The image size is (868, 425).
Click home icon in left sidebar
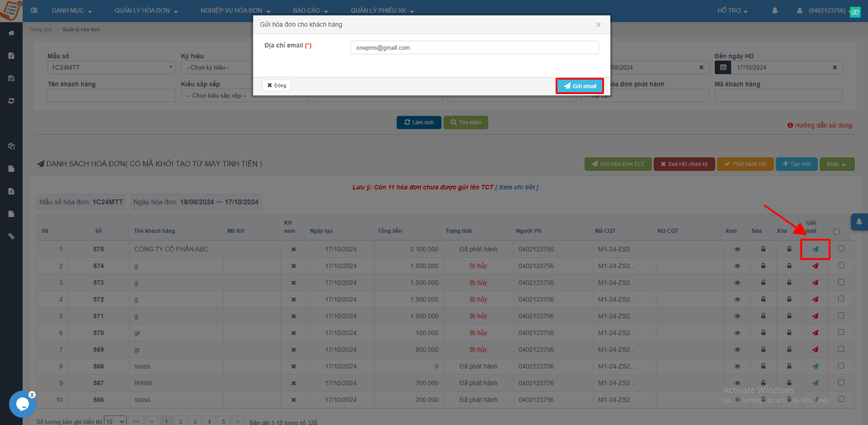(11, 33)
